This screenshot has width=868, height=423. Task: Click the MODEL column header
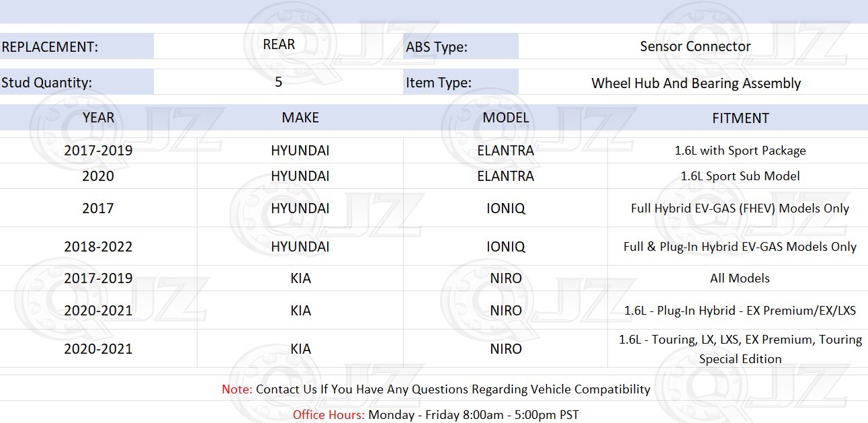pyautogui.click(x=505, y=118)
